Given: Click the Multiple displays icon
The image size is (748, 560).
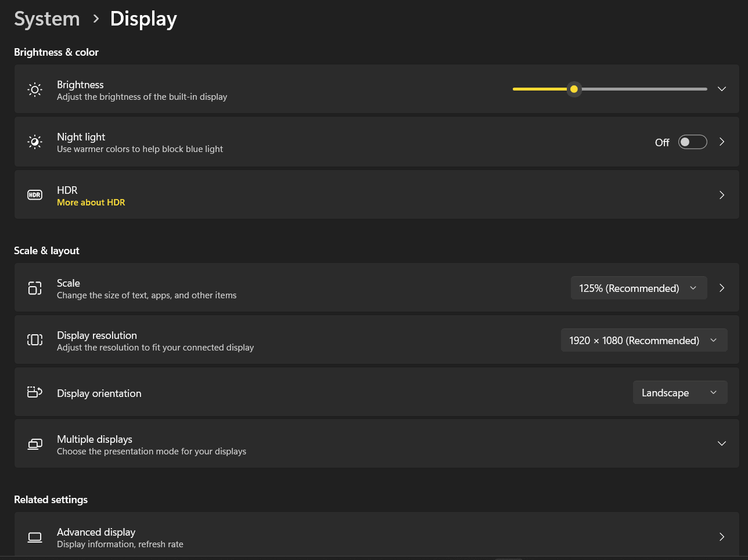Looking at the screenshot, I should [34, 443].
